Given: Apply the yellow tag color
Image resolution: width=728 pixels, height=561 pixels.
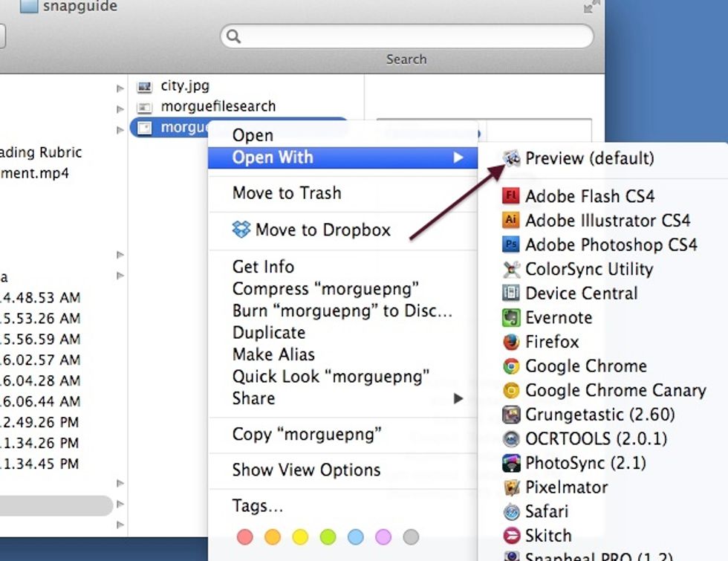Looking at the screenshot, I should coord(300,536).
